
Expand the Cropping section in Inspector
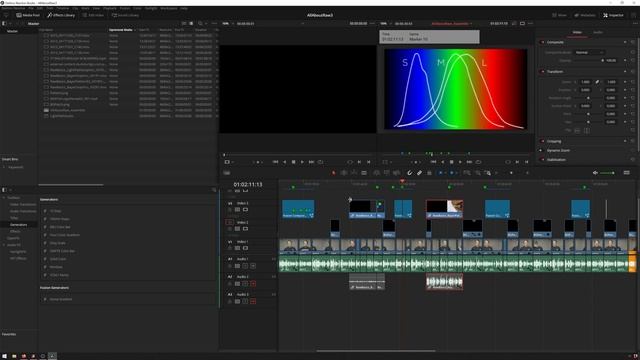[x=554, y=141]
